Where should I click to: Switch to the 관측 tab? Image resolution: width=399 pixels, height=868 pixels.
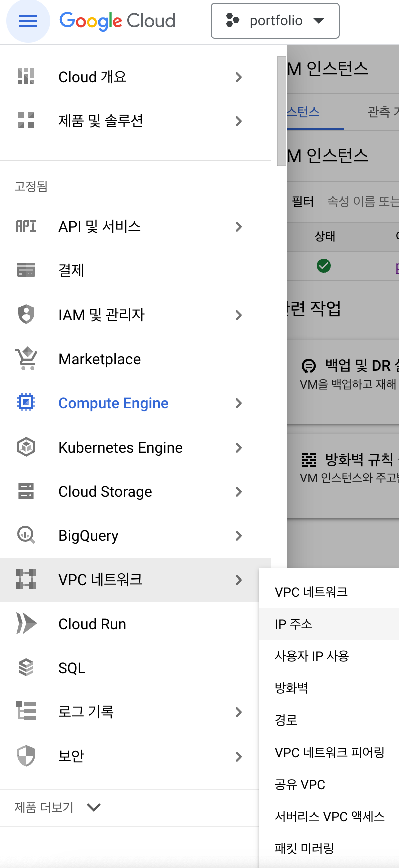[x=383, y=112]
